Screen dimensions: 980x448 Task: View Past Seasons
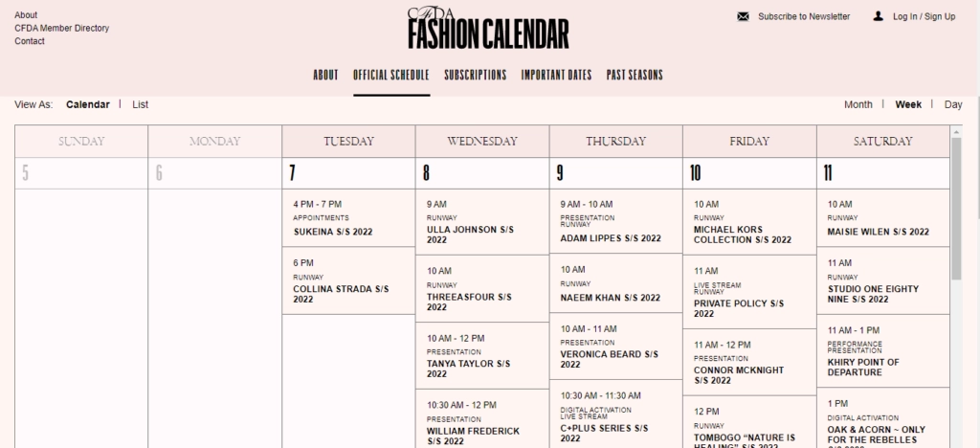tap(635, 75)
